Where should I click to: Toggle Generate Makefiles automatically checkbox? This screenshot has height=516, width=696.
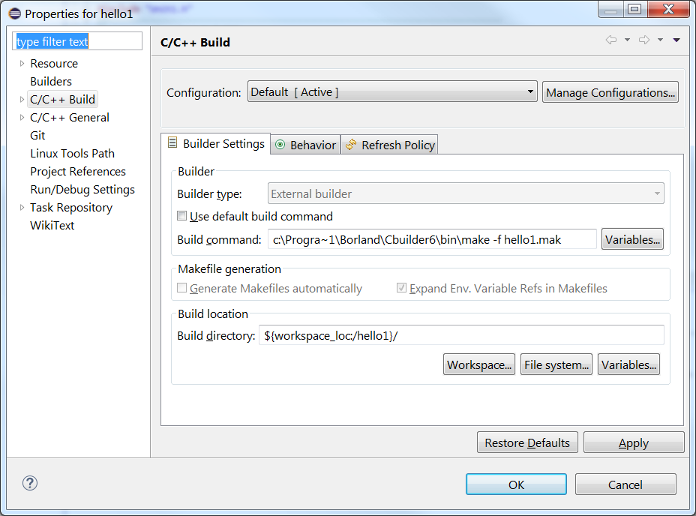[x=182, y=288]
